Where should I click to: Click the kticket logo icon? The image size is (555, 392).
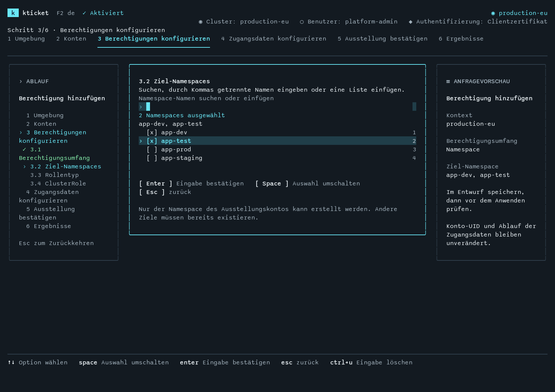point(13,13)
